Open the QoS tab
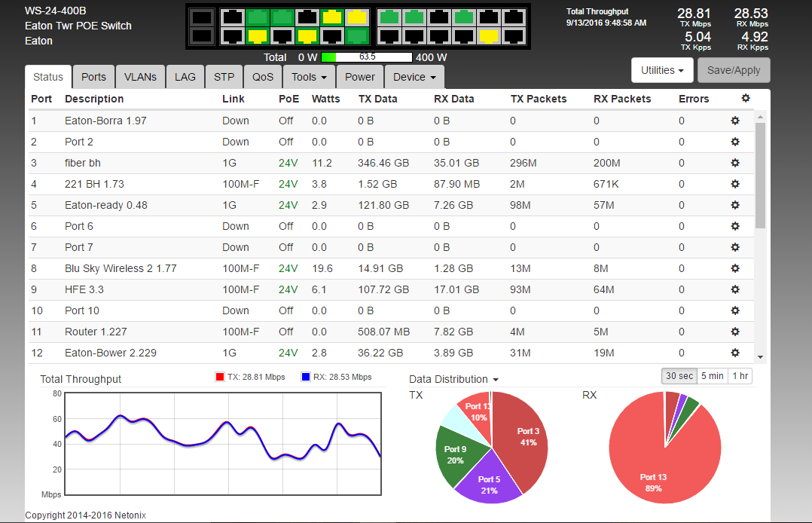 tap(263, 77)
